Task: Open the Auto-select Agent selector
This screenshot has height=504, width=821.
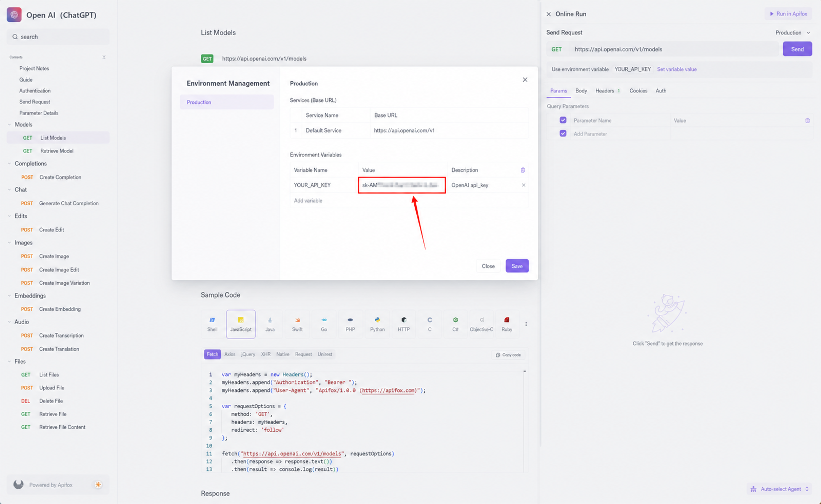Action: (x=779, y=489)
